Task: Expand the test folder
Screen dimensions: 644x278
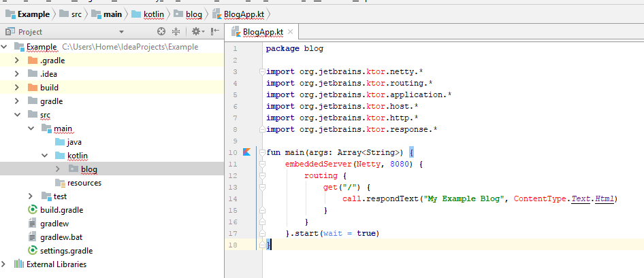Action: [31, 196]
